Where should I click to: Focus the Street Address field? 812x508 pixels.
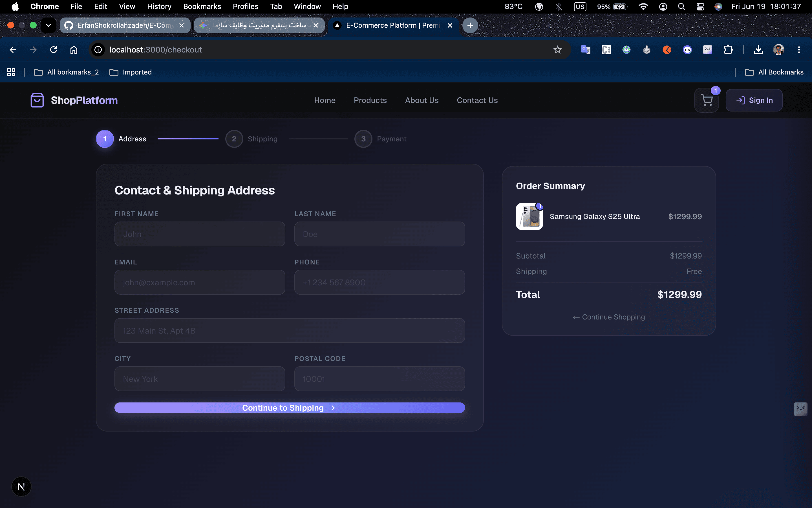tap(290, 330)
